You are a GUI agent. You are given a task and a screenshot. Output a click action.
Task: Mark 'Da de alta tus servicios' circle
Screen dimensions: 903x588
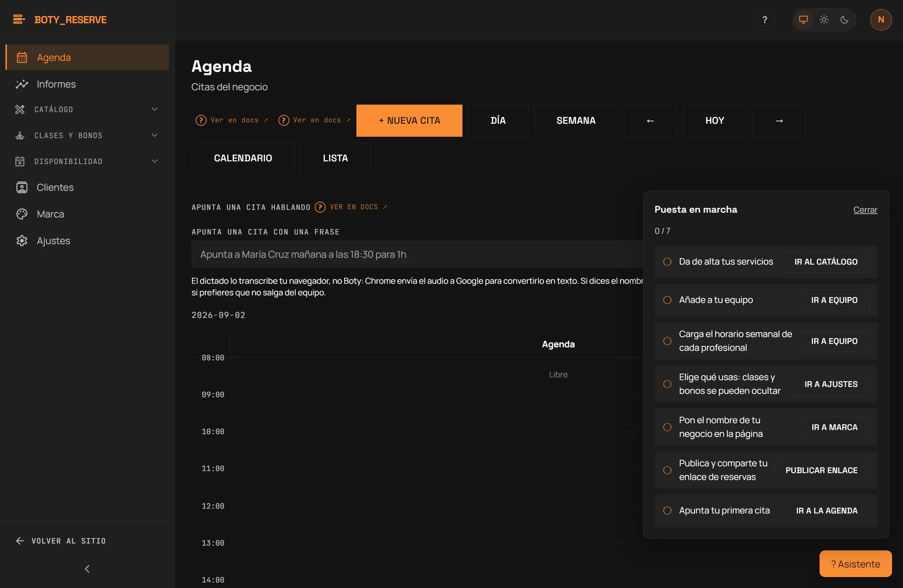click(667, 262)
